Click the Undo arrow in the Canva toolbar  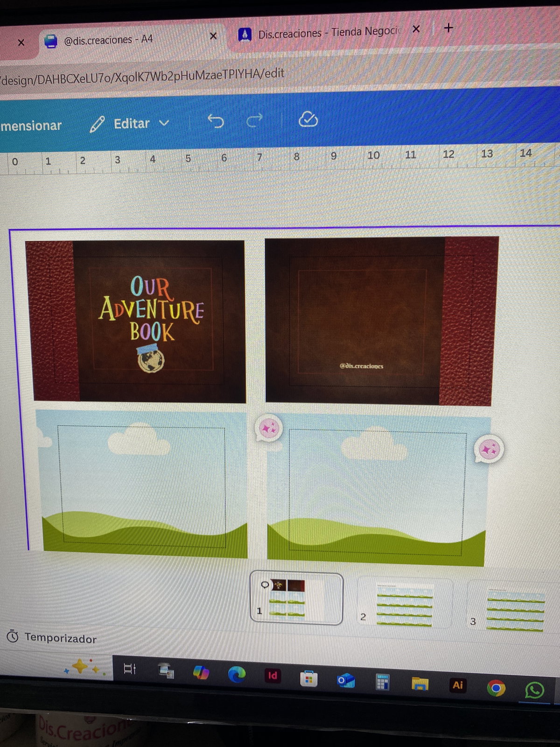(216, 121)
